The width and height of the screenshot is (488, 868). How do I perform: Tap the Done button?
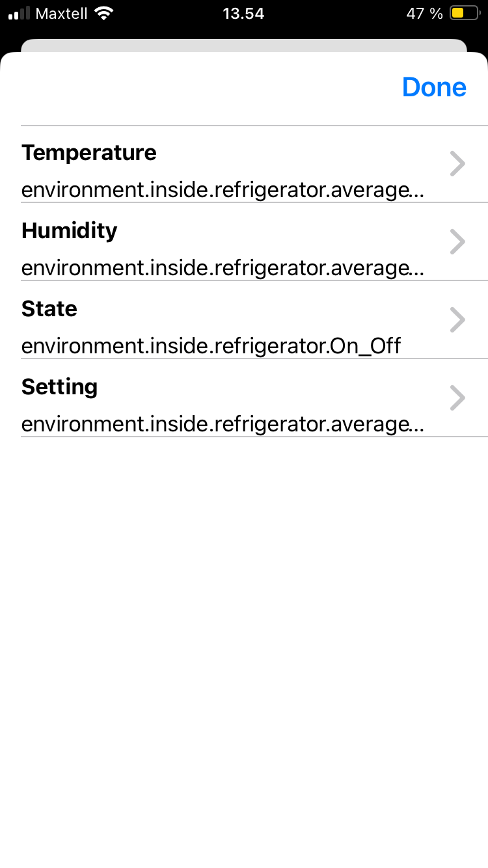[434, 87]
